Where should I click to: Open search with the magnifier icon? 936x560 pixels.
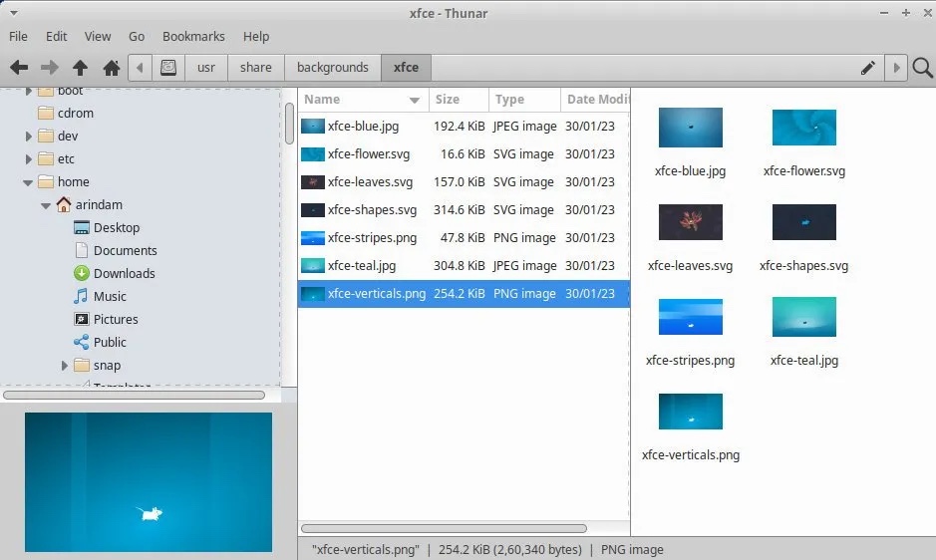pos(922,68)
